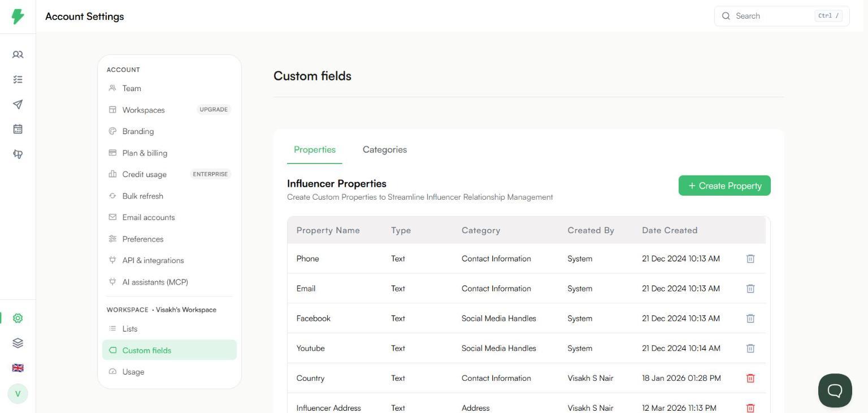
Task: Click the Property Name column header
Action: [328, 230]
